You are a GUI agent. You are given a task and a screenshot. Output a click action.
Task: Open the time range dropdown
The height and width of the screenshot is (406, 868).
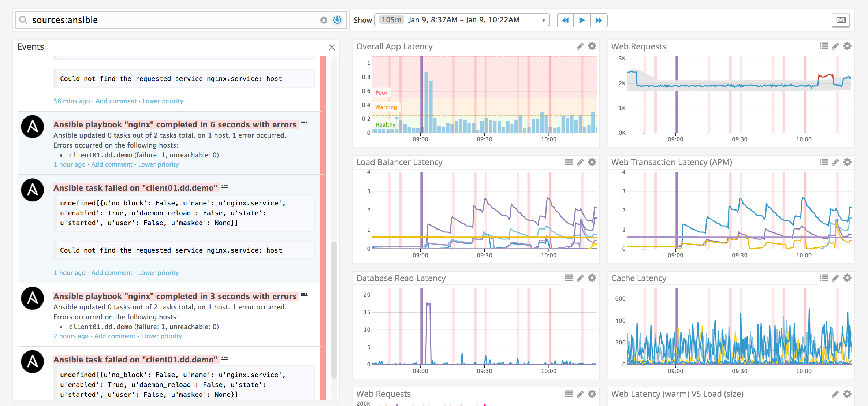pos(543,20)
